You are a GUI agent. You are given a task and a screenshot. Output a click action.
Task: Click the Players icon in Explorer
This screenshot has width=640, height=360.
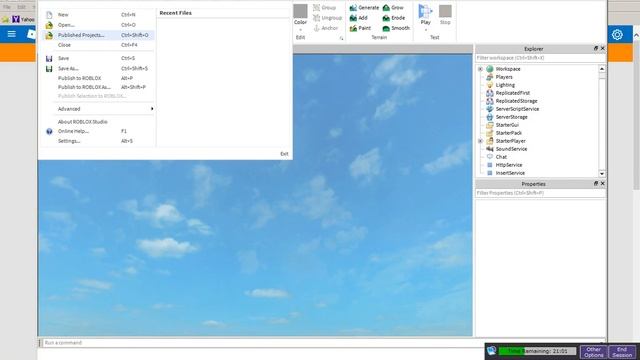tap(490, 77)
